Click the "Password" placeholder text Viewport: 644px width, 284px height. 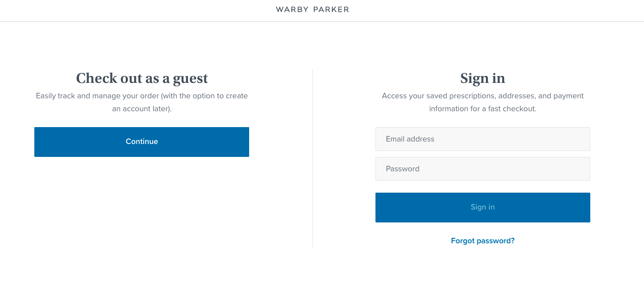[x=403, y=169]
